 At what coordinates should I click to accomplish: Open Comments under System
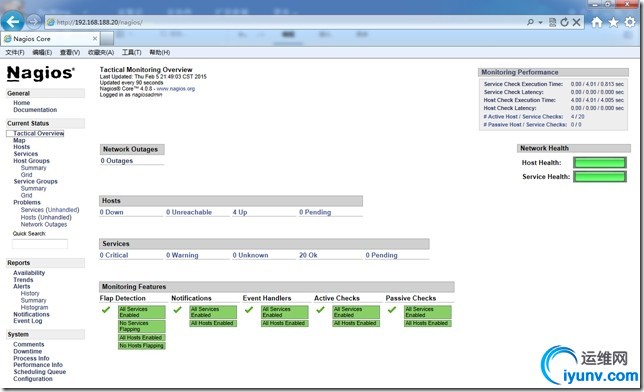28,344
